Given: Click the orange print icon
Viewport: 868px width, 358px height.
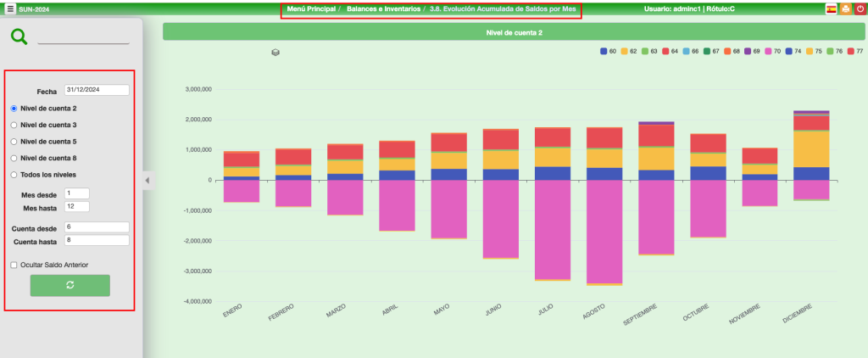Looking at the screenshot, I should (844, 8).
